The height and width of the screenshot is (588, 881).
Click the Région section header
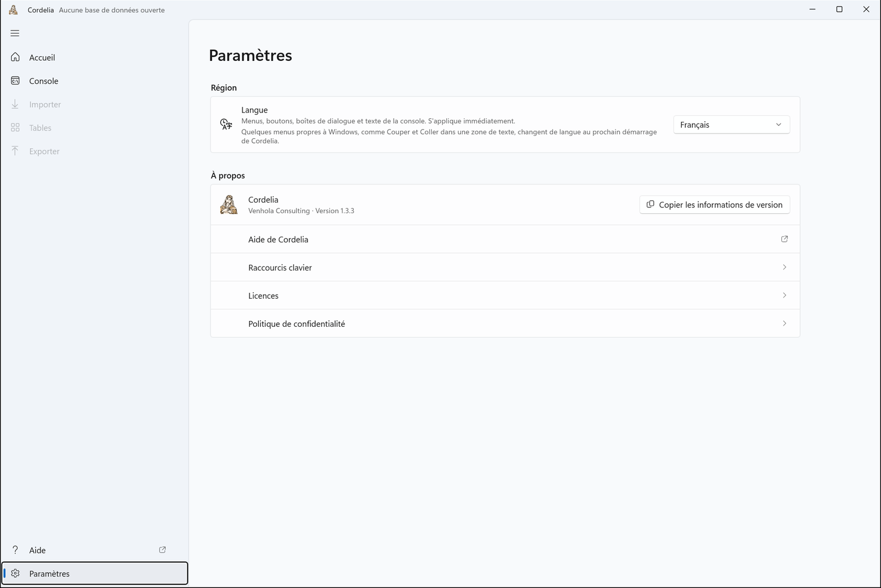[x=224, y=88]
